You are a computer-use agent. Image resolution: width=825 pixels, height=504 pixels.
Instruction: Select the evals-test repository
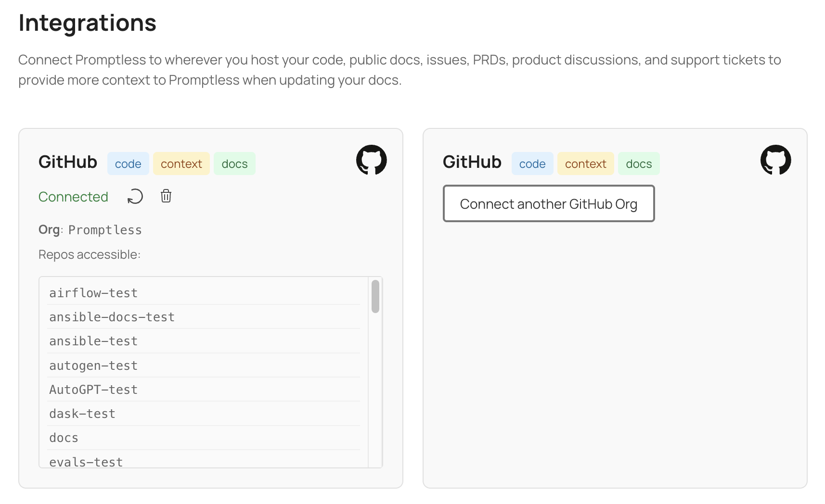click(86, 461)
